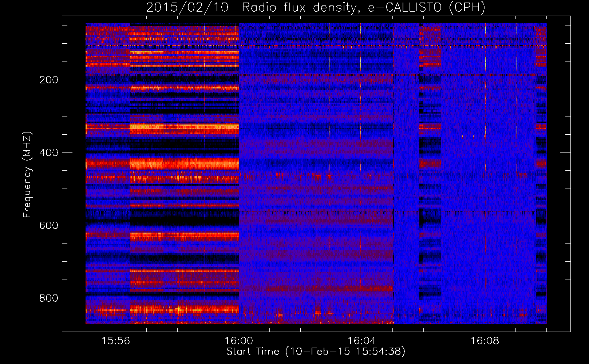Click the 15:56 time tick label
589x364 pixels.
116,341
